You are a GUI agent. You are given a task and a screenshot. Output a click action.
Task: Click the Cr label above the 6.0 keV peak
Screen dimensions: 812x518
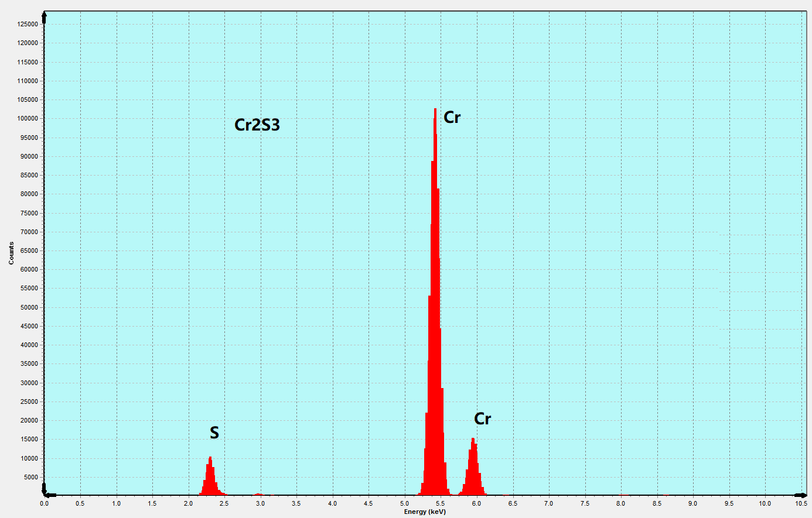pyautogui.click(x=482, y=419)
